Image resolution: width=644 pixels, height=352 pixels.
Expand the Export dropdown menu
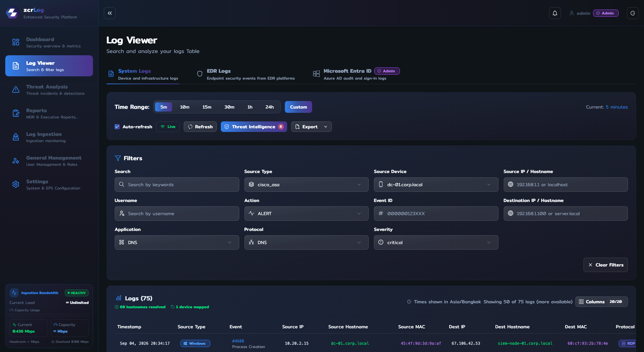[311, 127]
